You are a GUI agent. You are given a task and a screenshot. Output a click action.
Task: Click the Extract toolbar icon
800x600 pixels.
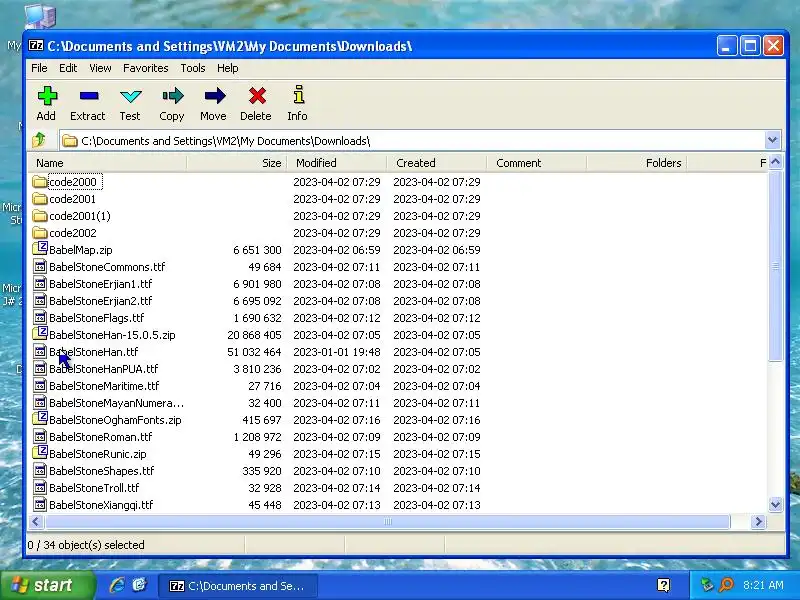coord(89,96)
